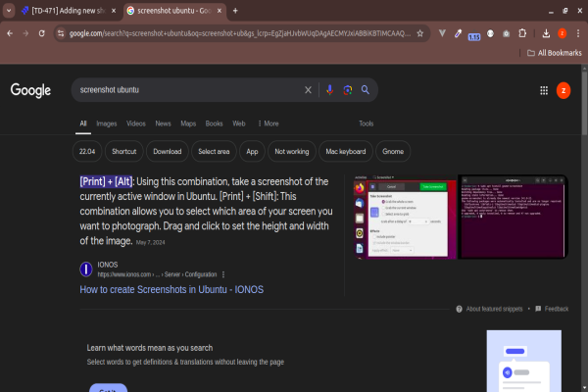Open the extension icon with 1.15 badge
588x392 pixels.
[x=474, y=35]
